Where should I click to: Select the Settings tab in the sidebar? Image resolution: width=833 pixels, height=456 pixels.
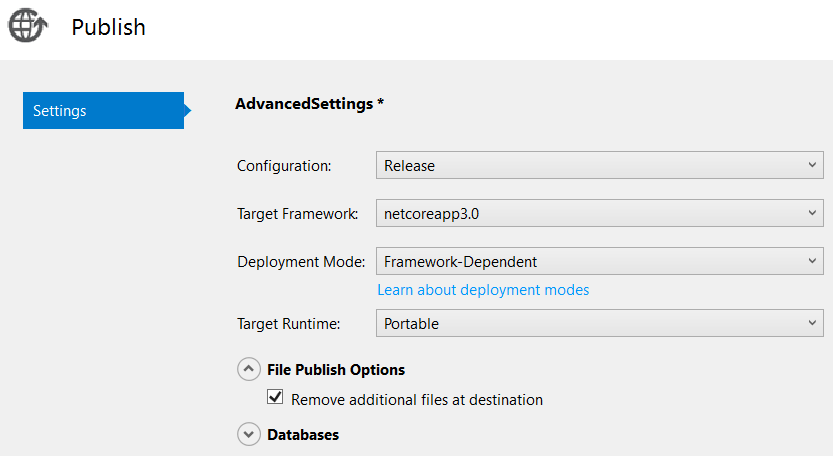point(102,111)
